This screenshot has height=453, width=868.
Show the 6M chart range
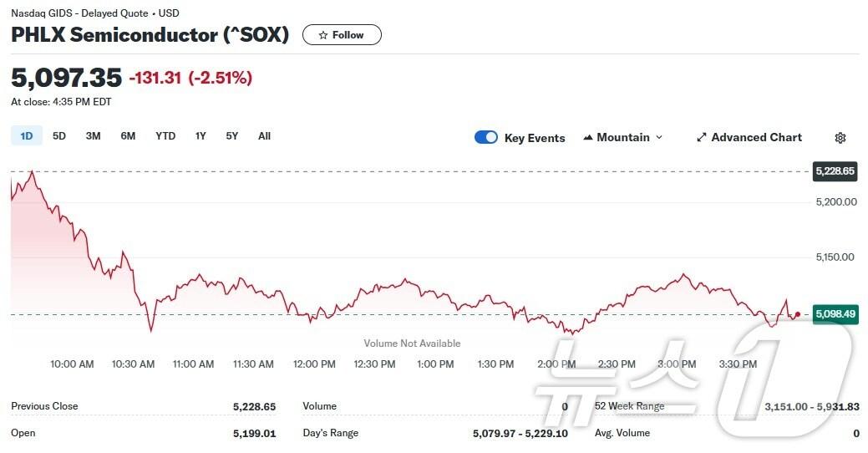(128, 136)
